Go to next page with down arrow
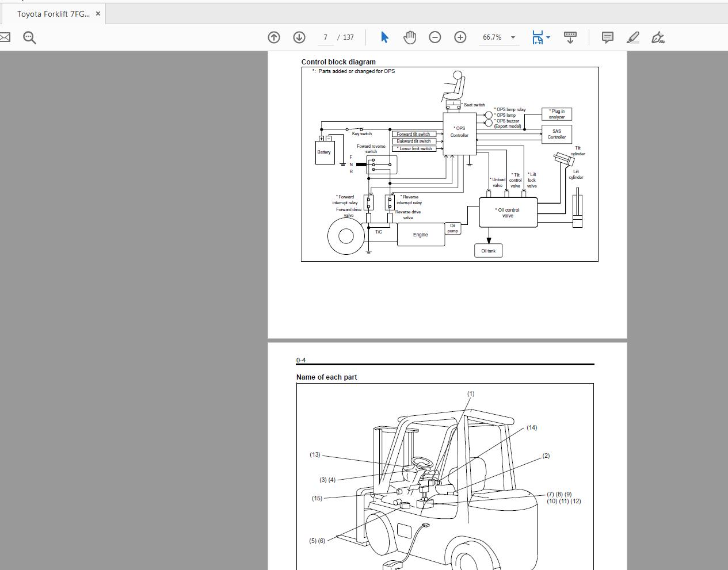This screenshot has width=728, height=570. pos(299,37)
